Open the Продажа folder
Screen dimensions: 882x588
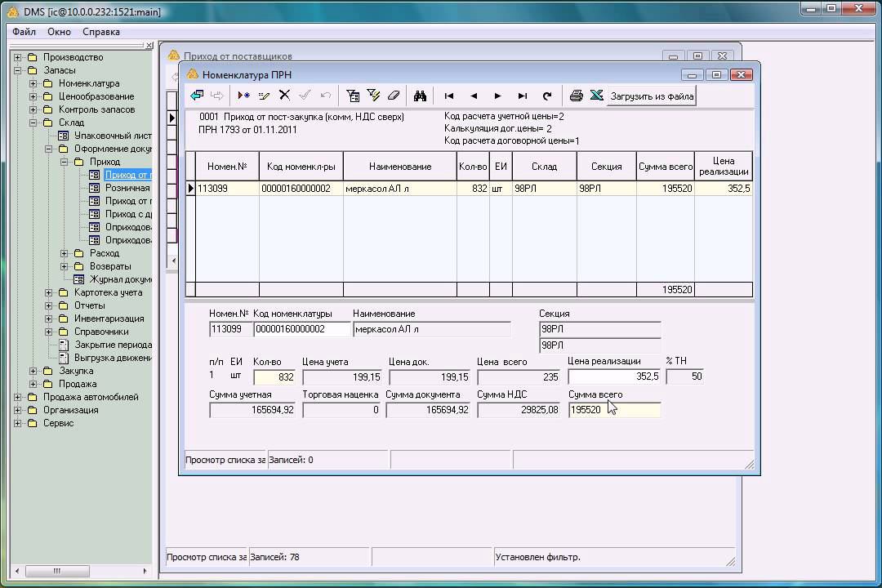78,384
